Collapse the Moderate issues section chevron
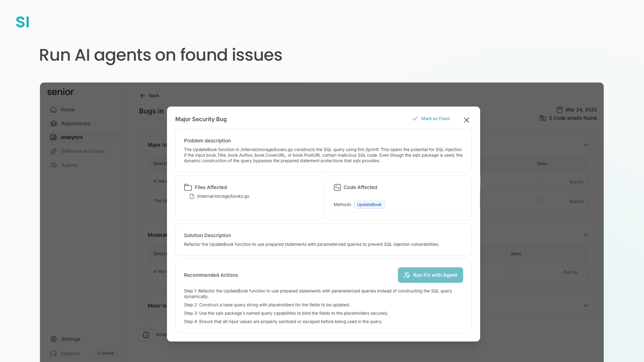The height and width of the screenshot is (362, 644). [x=586, y=235]
